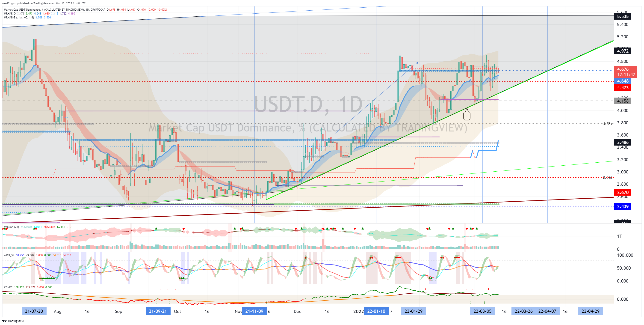Click the wRSI_SR indicator legend
The width and height of the screenshot is (644, 325).
click(38, 255)
